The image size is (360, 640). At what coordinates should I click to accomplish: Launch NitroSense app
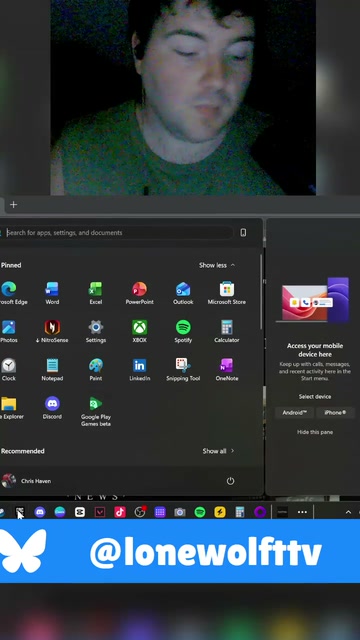[x=52, y=331]
